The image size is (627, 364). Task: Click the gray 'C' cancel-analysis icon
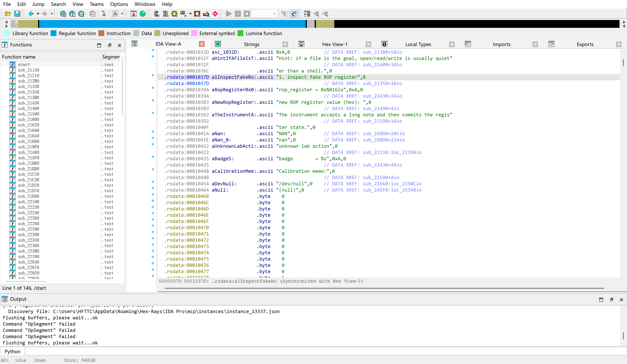(x=284, y=14)
